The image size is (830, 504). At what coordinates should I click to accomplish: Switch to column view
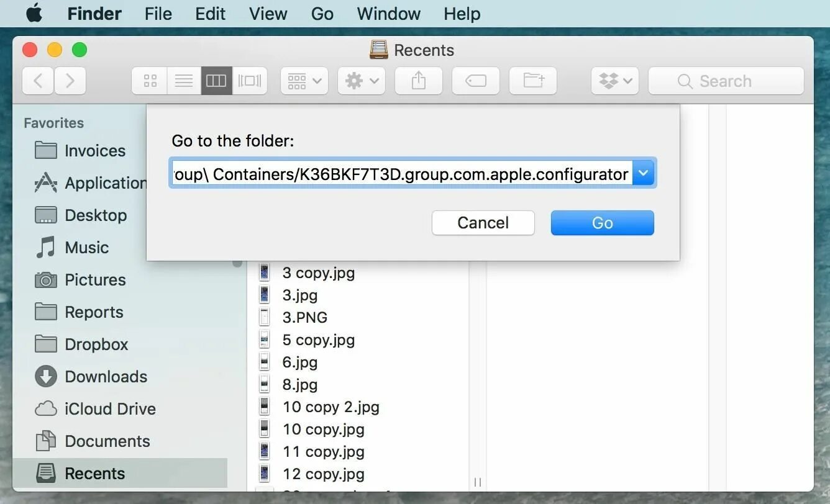tap(216, 81)
